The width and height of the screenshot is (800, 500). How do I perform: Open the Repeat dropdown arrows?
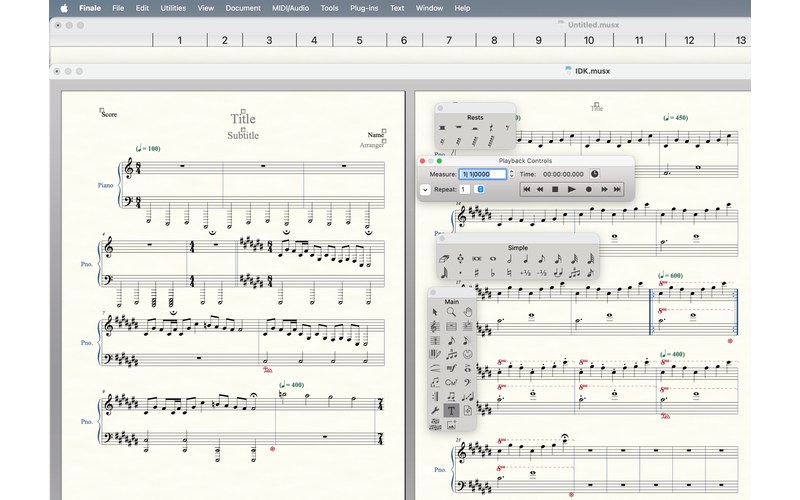[x=480, y=189]
